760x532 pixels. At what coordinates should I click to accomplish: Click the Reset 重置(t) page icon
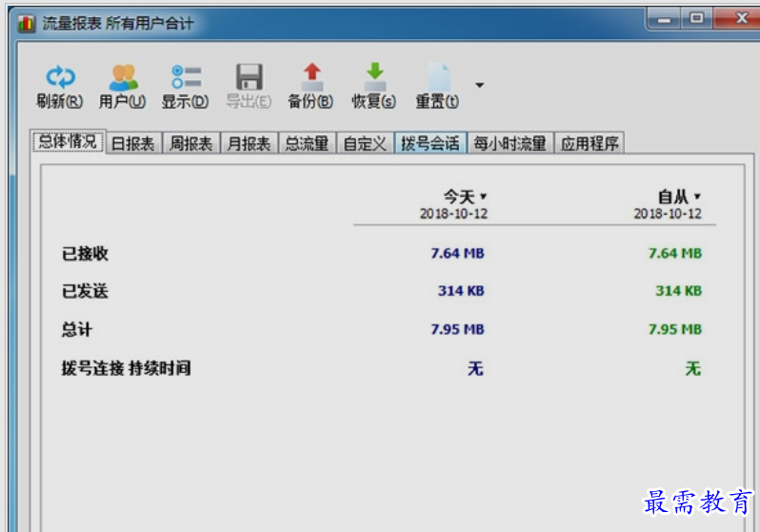coord(438,77)
